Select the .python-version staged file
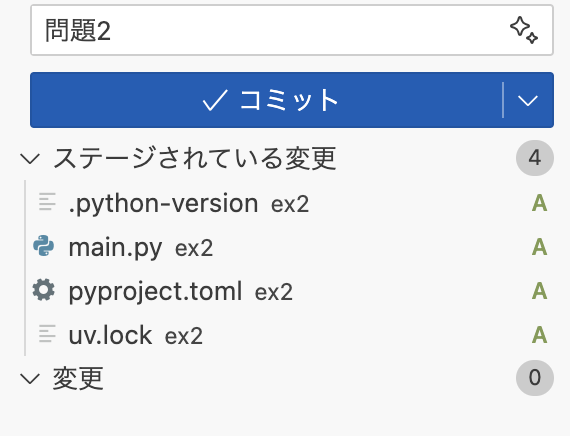Viewport: 570px width, 436px height. click(x=286, y=203)
